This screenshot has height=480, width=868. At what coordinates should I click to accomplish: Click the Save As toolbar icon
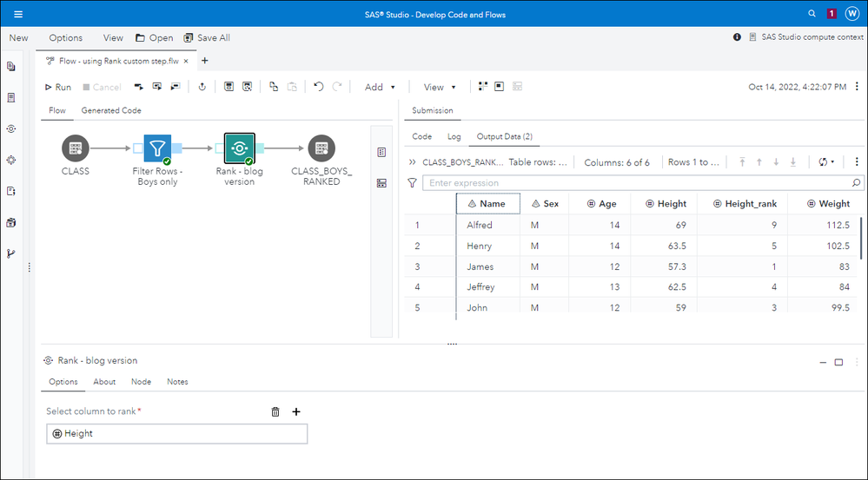tap(247, 87)
